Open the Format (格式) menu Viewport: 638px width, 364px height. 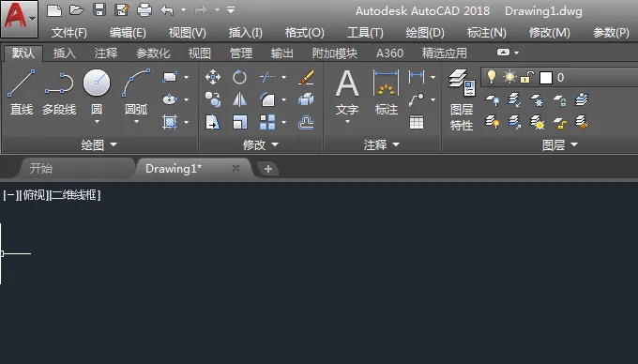[x=304, y=33]
